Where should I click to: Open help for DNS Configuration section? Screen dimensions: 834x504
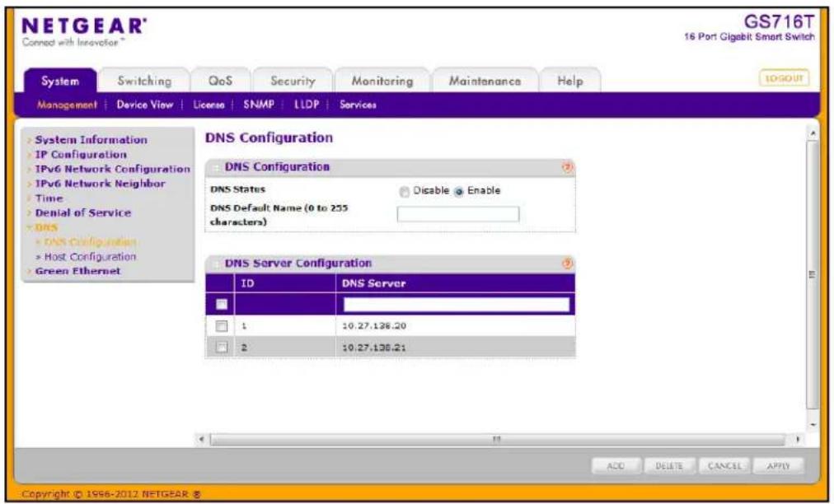click(x=567, y=167)
